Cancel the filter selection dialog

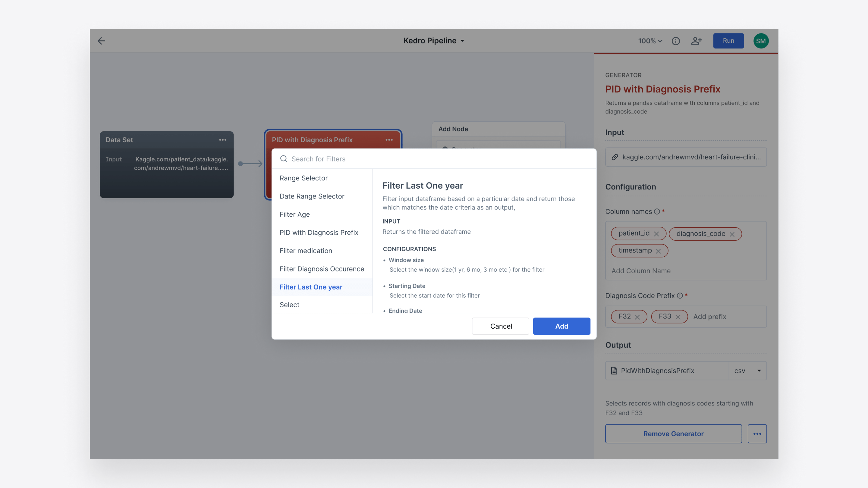[x=501, y=326]
